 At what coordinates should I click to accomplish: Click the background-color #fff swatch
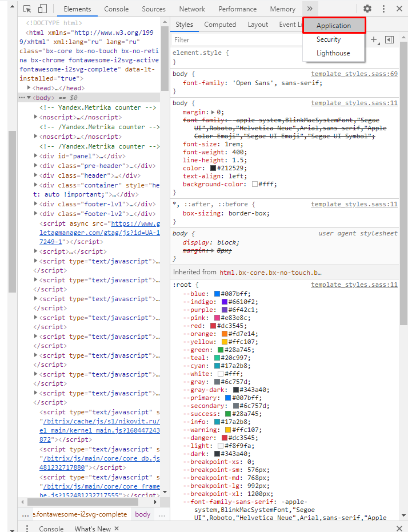coord(255,184)
